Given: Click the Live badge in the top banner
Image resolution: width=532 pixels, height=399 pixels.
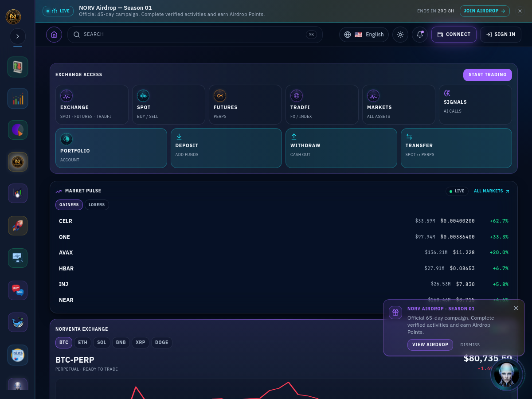Looking at the screenshot, I should pyautogui.click(x=58, y=11).
